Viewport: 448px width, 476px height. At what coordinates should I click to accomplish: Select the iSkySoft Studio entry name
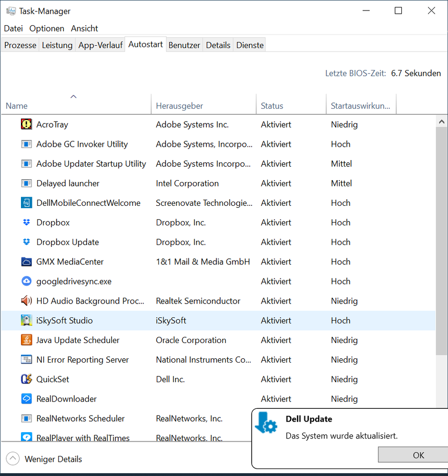(64, 321)
